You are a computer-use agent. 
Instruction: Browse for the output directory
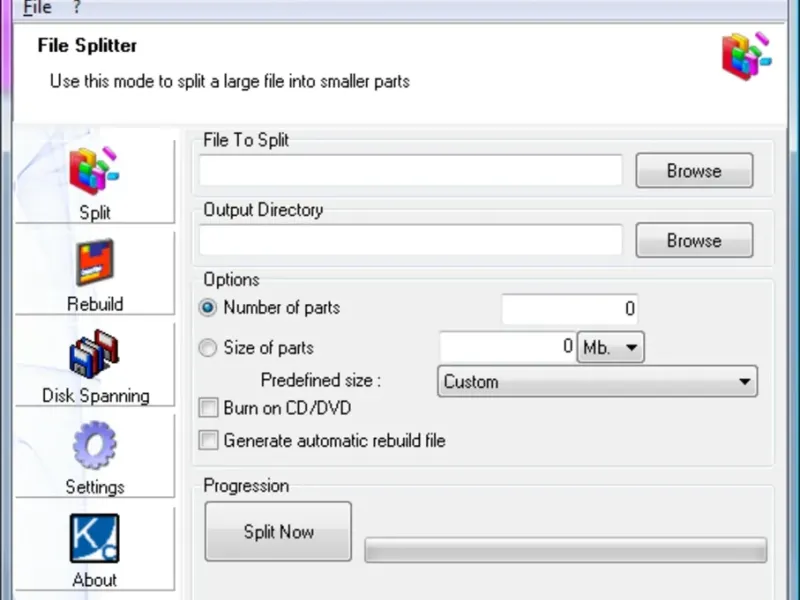(694, 240)
